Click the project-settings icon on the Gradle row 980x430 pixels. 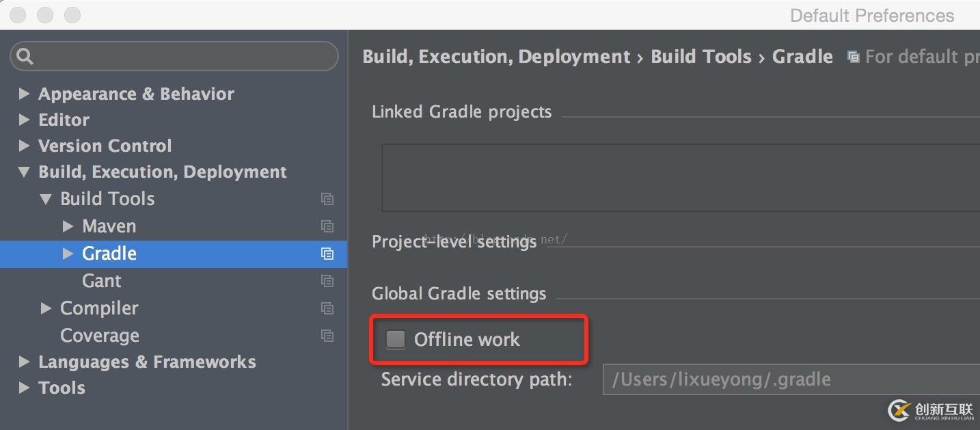point(327,254)
